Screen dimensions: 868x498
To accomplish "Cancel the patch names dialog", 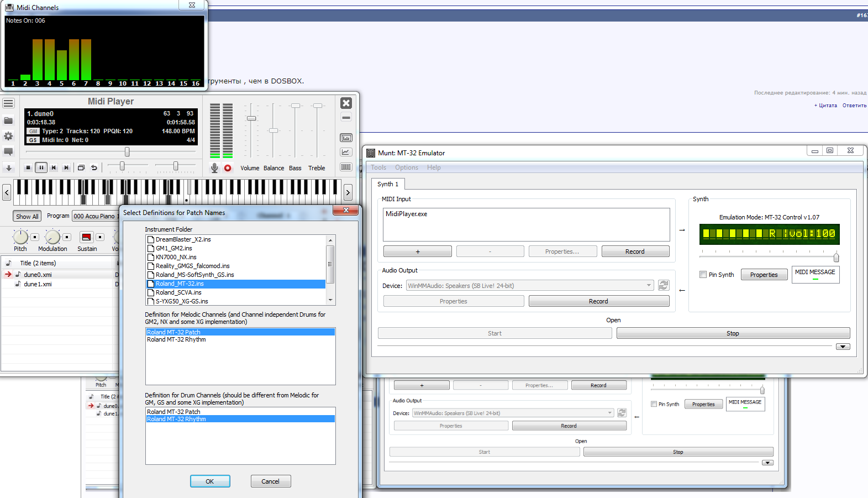I will click(270, 481).
